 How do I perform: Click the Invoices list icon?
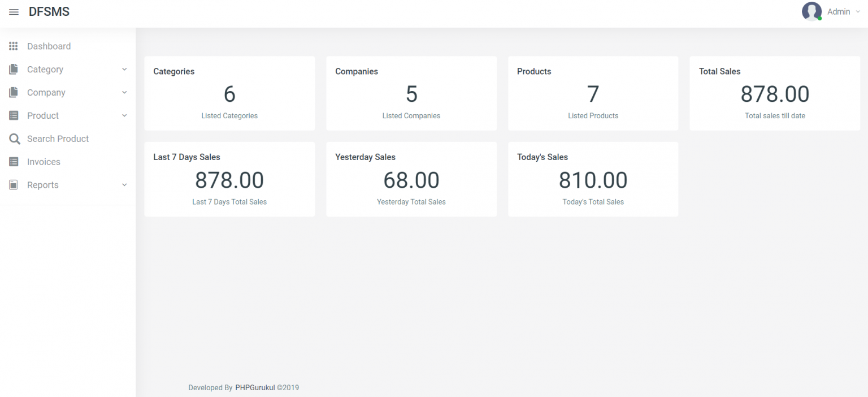(14, 162)
